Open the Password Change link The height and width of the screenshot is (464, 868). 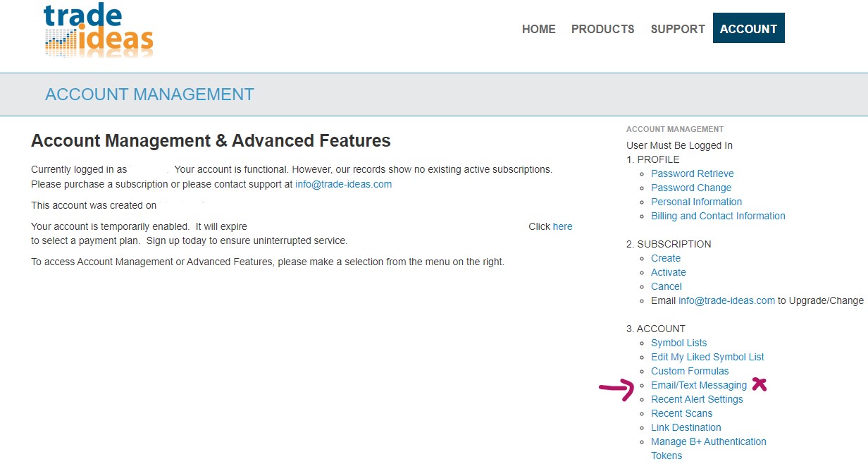point(691,188)
